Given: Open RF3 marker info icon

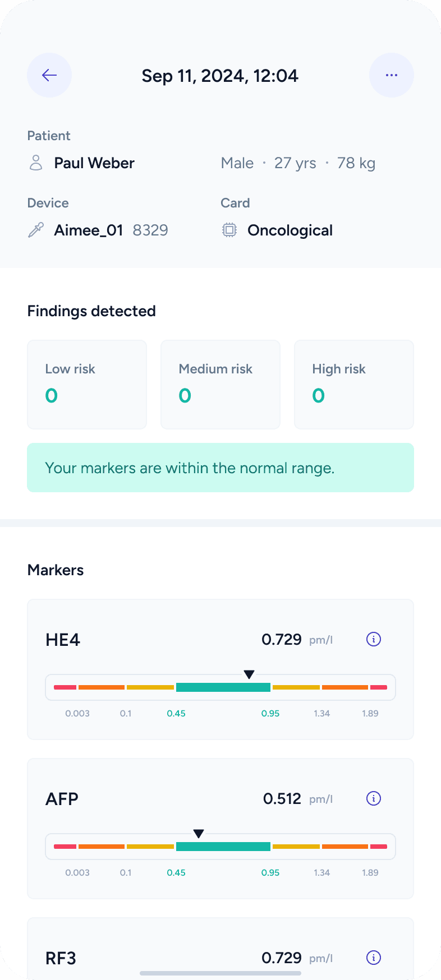Looking at the screenshot, I should point(374,958).
